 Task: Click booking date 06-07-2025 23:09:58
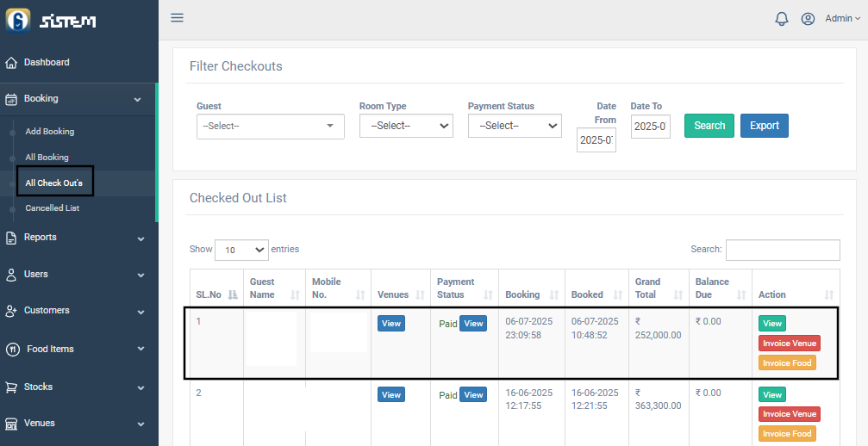click(x=528, y=328)
